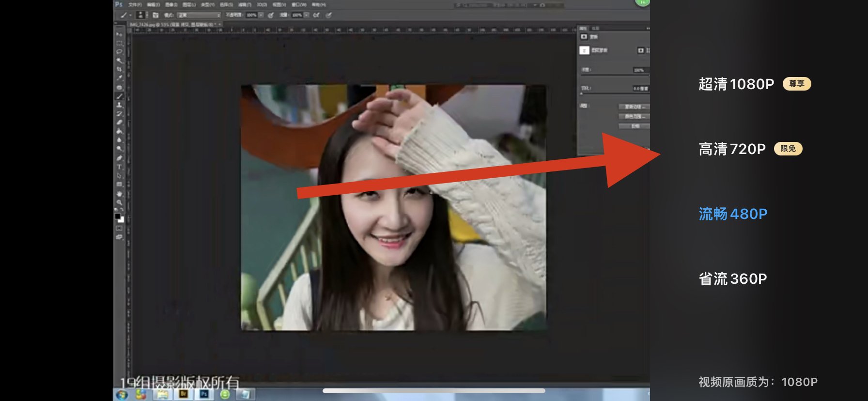Select the Lasso tool
The height and width of the screenshot is (401, 868).
[119, 51]
